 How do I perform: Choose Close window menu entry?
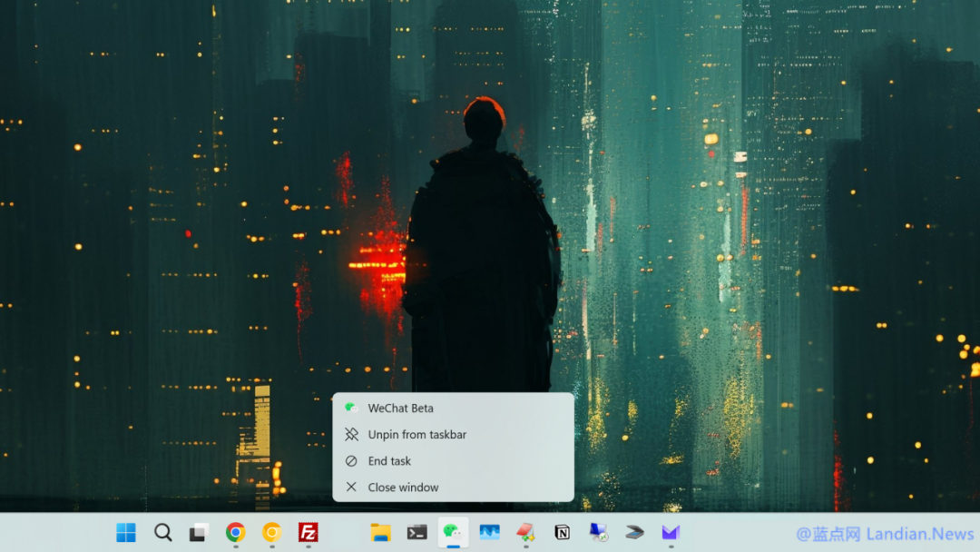[453, 487]
